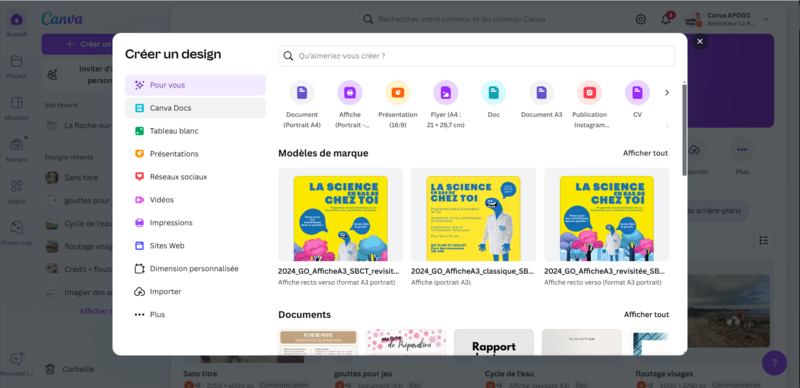Open 2024_GO_AfficheA3_classique template thumbnail
Image resolution: width=800 pixels, height=388 pixels.
pyautogui.click(x=473, y=214)
